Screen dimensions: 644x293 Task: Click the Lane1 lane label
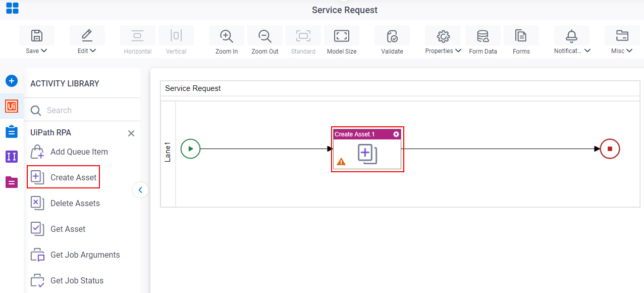[x=168, y=152]
